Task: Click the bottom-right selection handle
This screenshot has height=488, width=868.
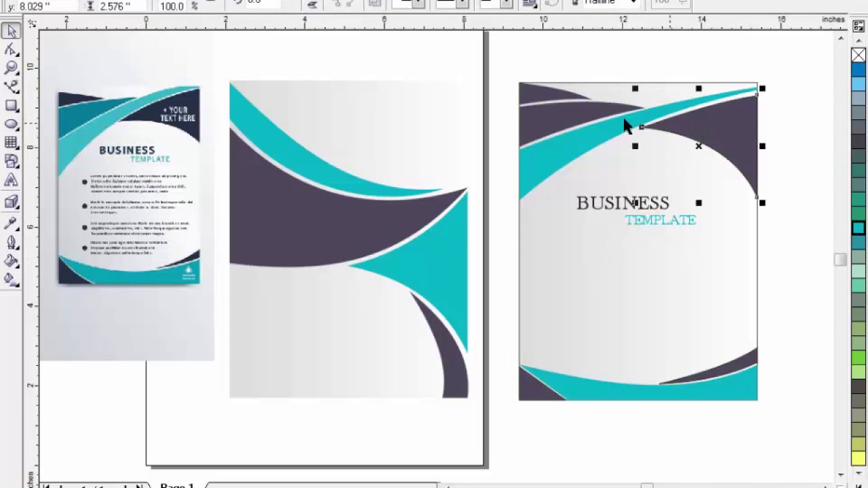Action: pos(762,203)
